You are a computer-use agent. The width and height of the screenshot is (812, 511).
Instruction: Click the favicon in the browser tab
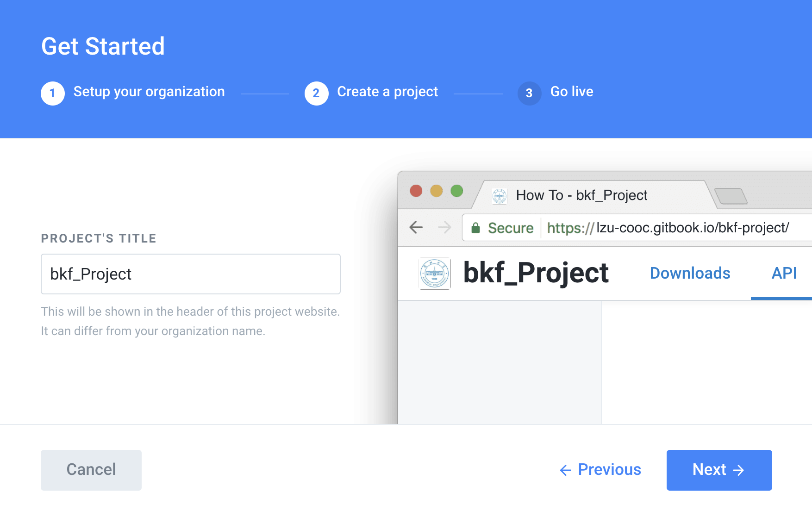(x=500, y=196)
